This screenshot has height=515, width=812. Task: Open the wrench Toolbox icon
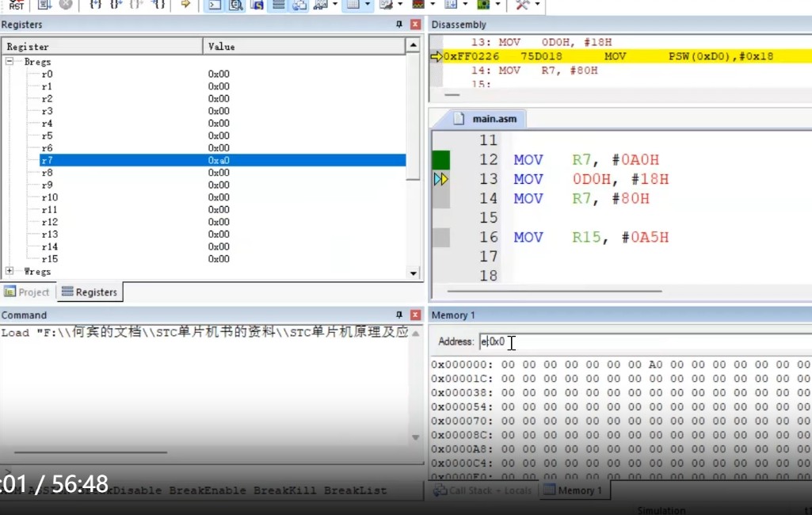click(523, 5)
